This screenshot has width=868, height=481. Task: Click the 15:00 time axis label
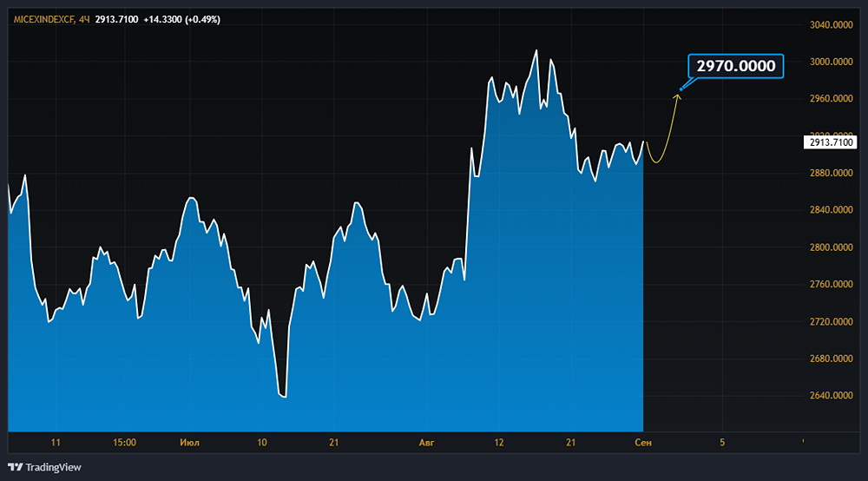124,442
